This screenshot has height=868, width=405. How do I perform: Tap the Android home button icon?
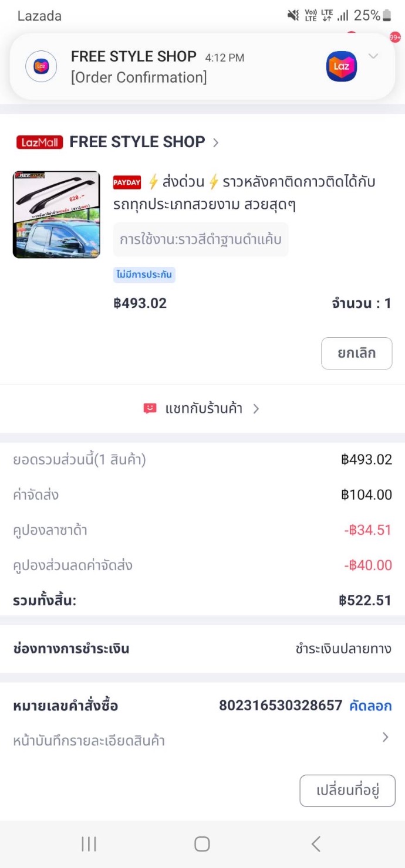pos(202,843)
